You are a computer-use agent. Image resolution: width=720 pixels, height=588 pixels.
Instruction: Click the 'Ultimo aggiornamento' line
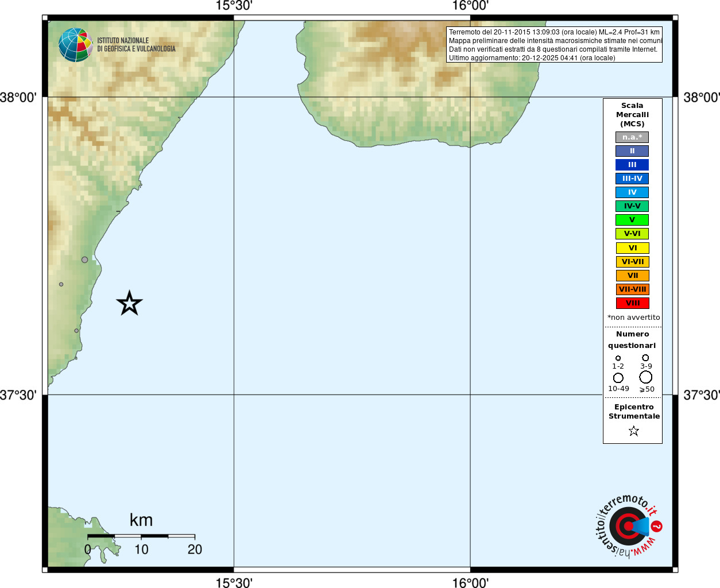click(x=532, y=58)
